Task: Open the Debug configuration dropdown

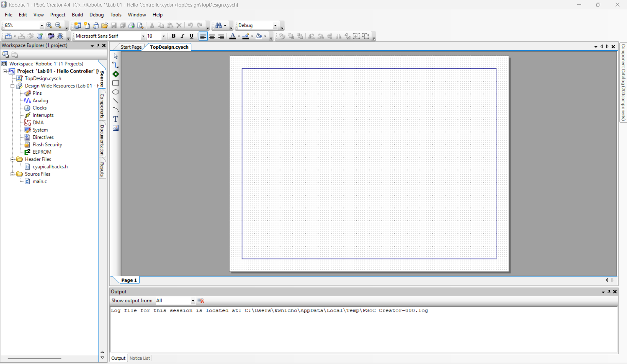Action: pos(275,25)
